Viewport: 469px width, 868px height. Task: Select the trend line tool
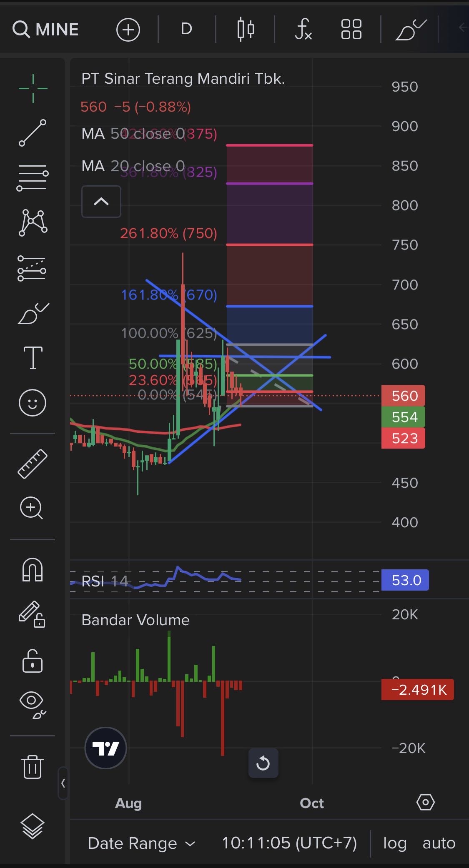click(33, 133)
